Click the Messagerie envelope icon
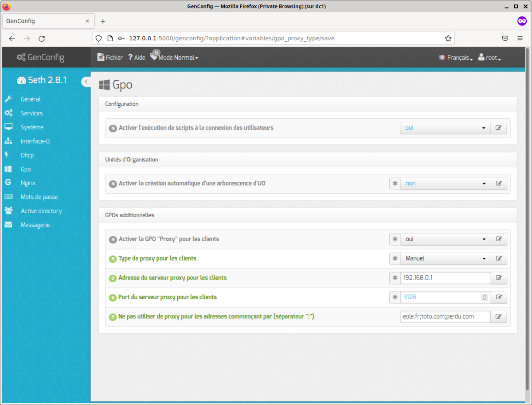Viewport: 532px width, 405px height. click(x=8, y=225)
